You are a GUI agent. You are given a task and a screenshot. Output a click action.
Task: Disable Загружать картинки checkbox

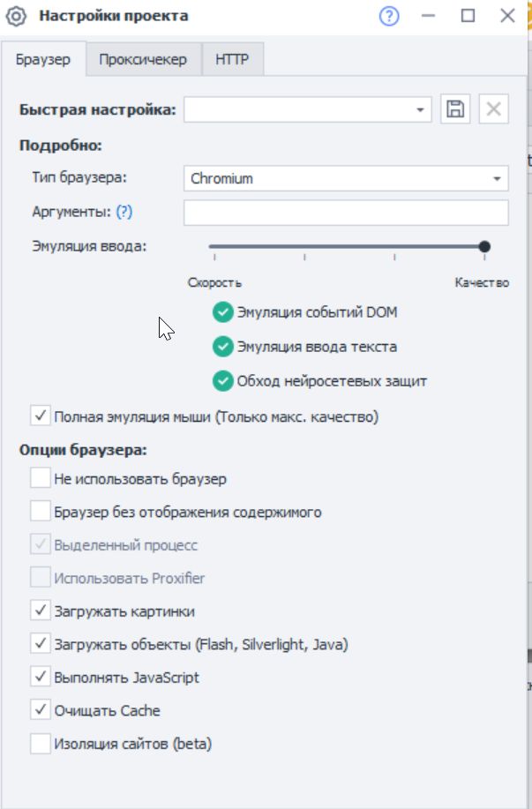[x=41, y=611]
